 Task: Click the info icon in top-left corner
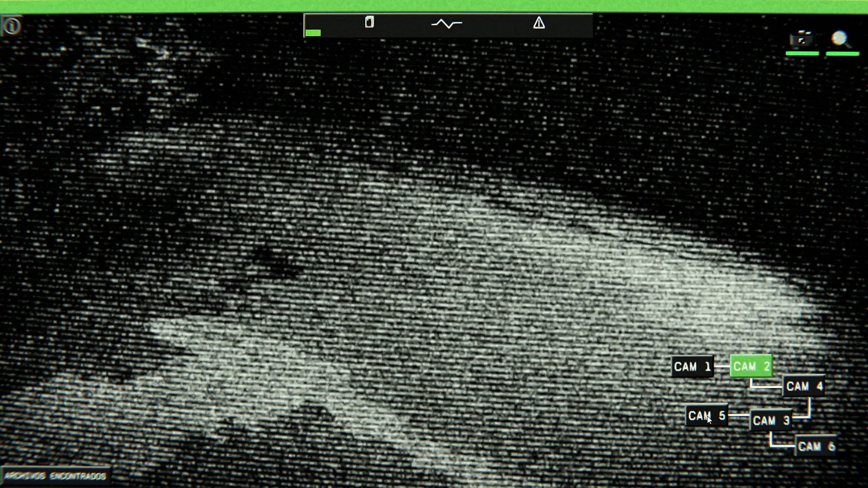(12, 26)
